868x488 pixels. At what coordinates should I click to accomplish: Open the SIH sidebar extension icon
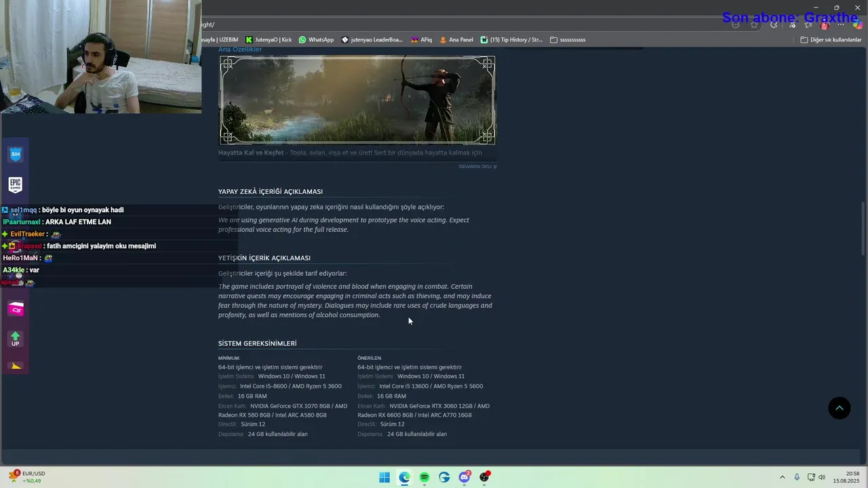[x=16, y=155]
